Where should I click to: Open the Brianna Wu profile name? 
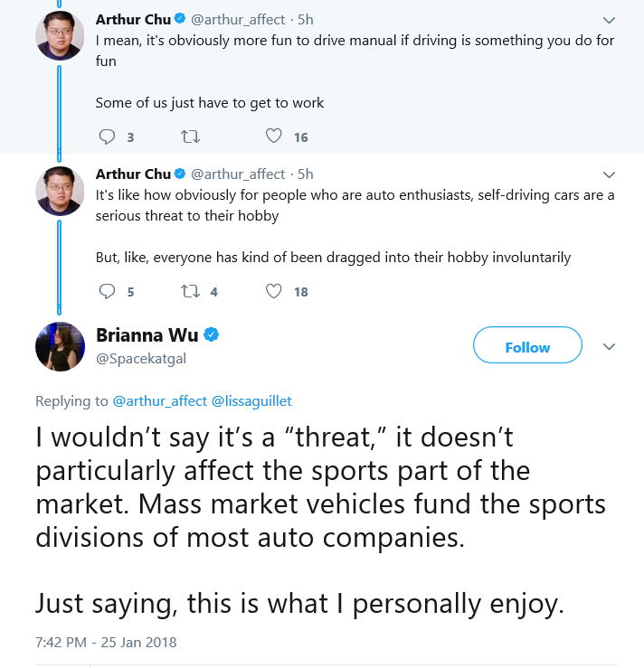(x=147, y=335)
